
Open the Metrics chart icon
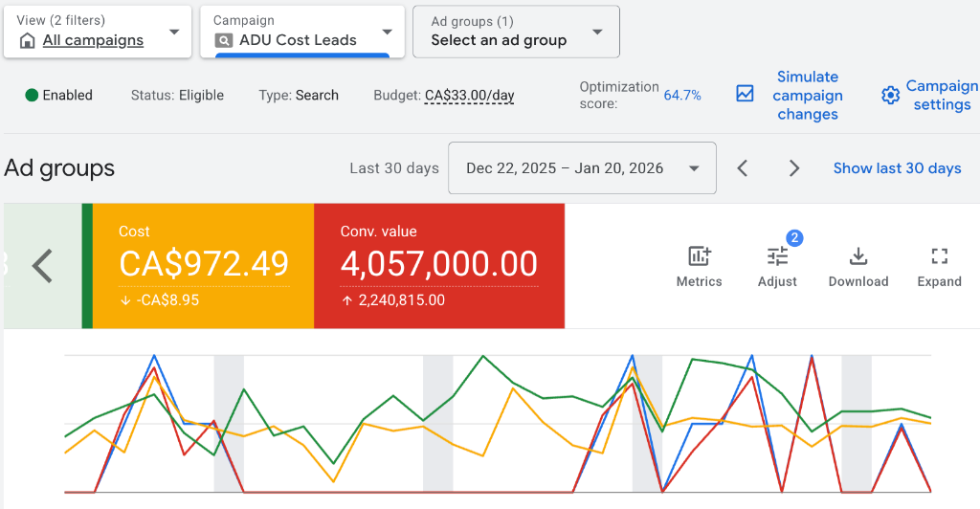(x=699, y=256)
